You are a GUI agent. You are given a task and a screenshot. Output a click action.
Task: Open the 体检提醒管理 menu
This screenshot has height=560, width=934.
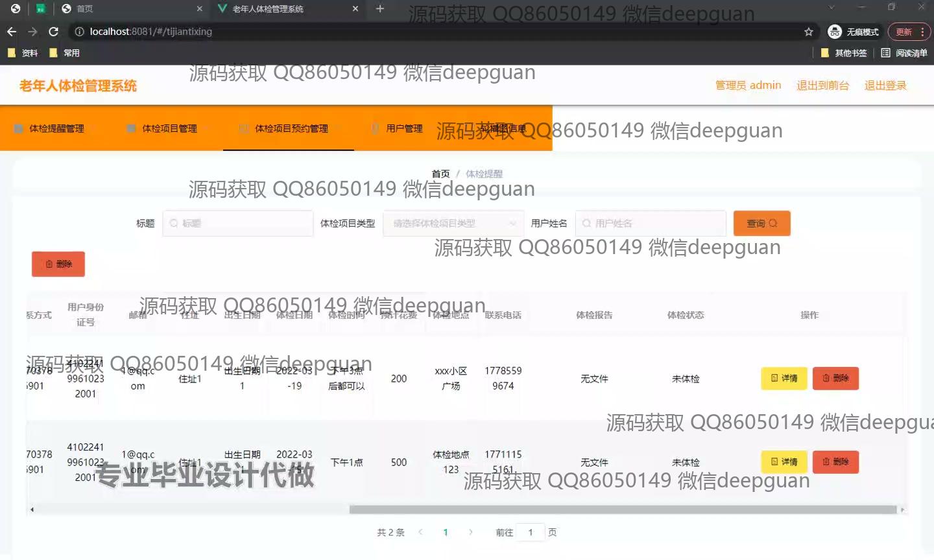pyautogui.click(x=56, y=128)
